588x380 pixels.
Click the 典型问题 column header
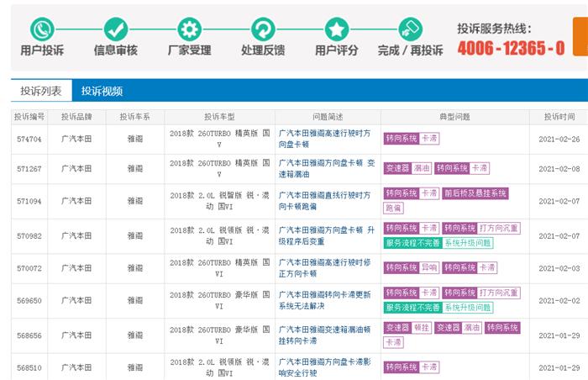pyautogui.click(x=454, y=117)
